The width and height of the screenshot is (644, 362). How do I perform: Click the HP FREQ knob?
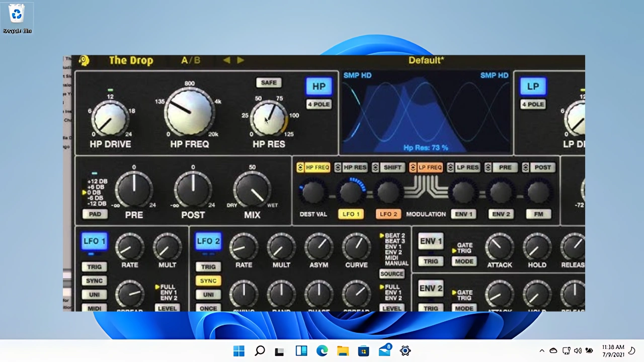189,112
